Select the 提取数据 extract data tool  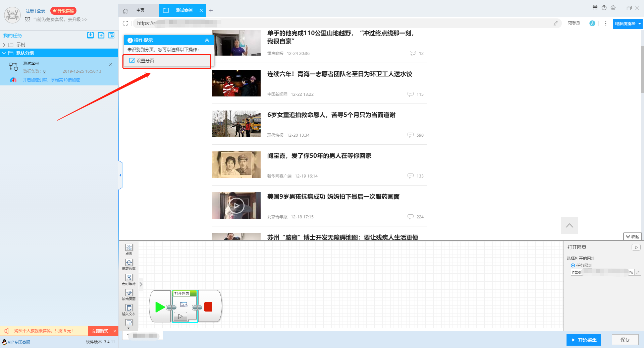(129, 265)
